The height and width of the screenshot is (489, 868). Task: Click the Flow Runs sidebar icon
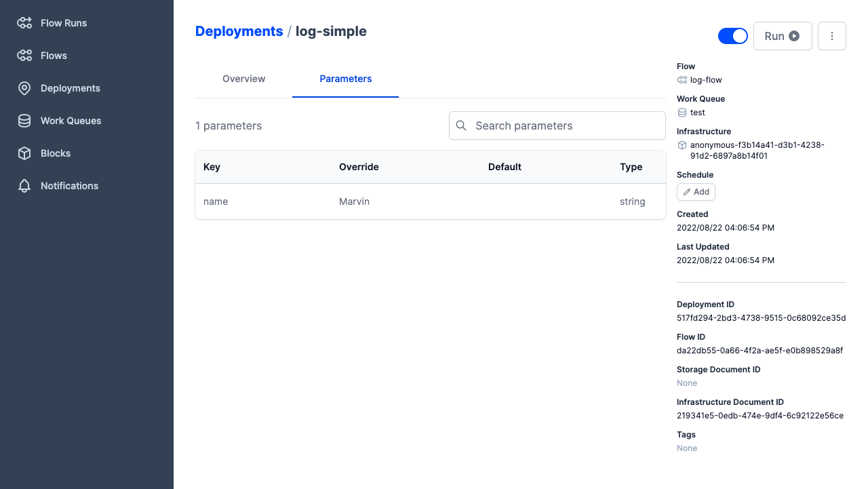[x=24, y=23]
